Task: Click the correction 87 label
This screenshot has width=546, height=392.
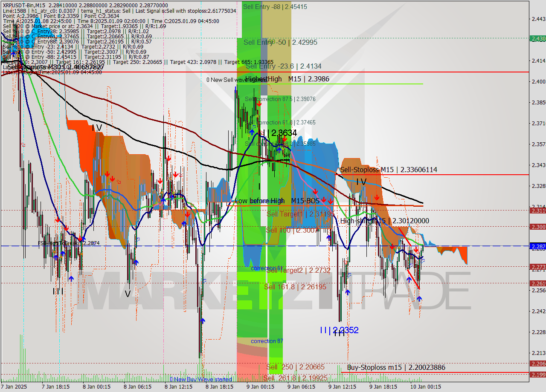Action: (x=267, y=341)
